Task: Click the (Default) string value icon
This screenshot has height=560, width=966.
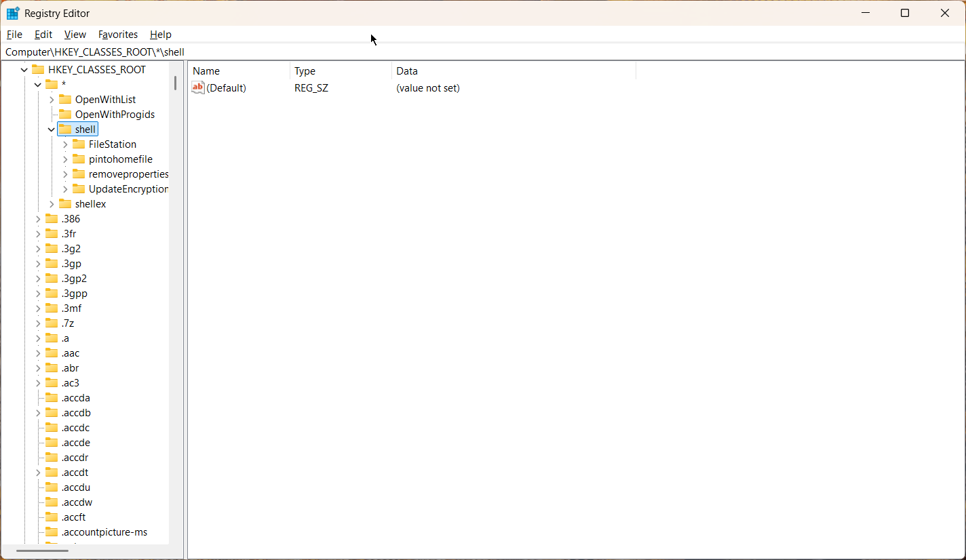Action: 198,87
